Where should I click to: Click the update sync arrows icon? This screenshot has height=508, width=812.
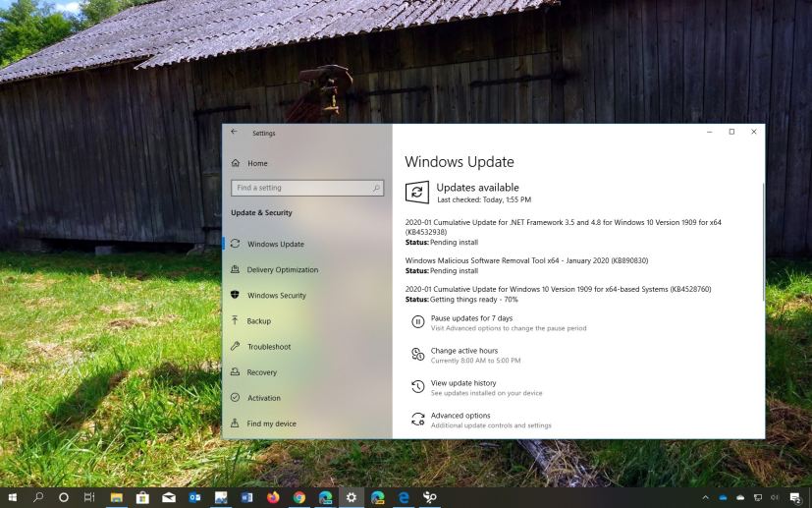[x=417, y=193]
